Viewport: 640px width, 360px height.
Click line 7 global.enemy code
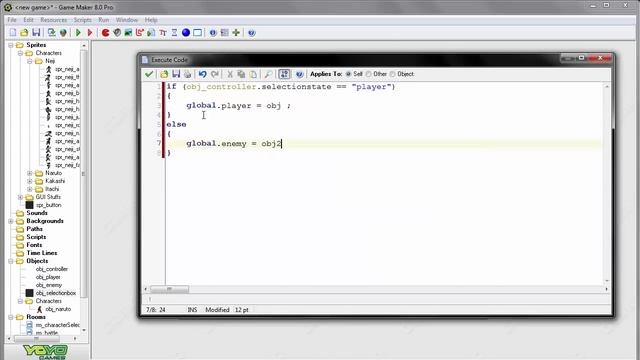[x=234, y=143]
